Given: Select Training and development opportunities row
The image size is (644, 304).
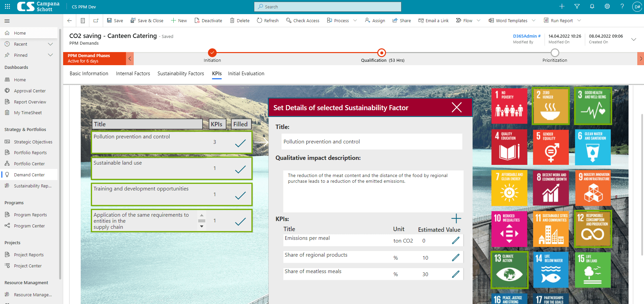Looking at the screenshot, I should [x=172, y=194].
